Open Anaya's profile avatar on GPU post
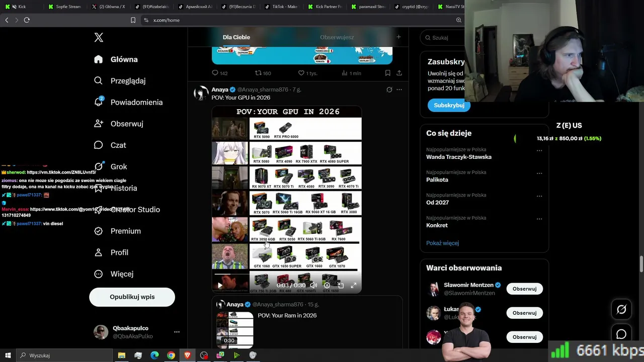 [201, 93]
